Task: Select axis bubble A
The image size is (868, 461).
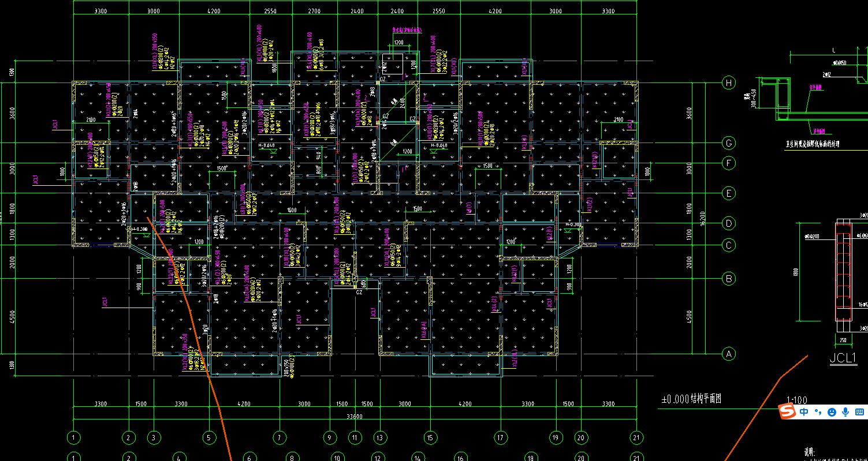Action: [x=729, y=354]
